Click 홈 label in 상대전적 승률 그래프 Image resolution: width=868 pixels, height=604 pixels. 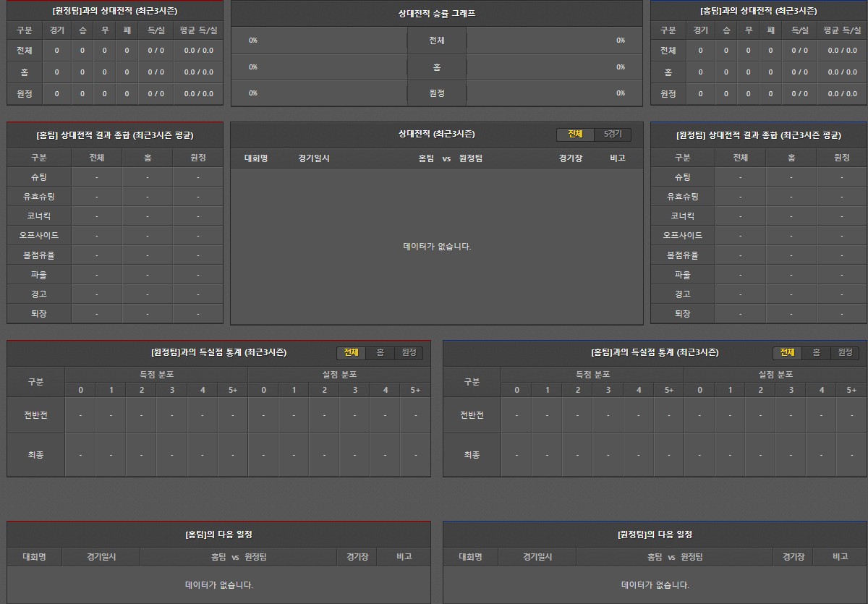pyautogui.click(x=436, y=67)
